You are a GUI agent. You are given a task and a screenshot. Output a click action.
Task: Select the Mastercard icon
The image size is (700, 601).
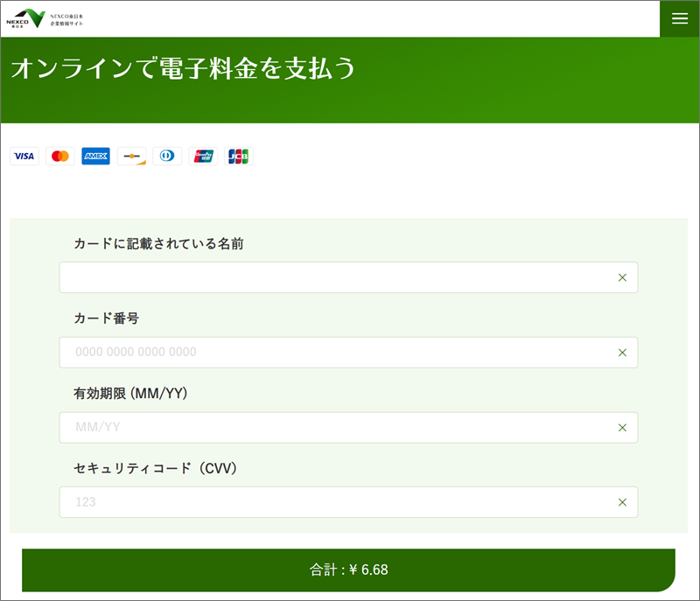60,156
